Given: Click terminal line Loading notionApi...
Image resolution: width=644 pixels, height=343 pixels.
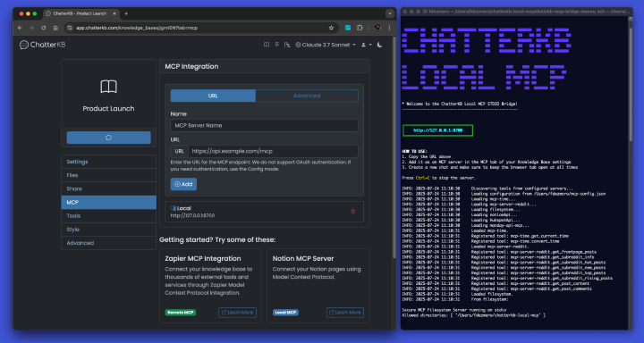Looking at the screenshot, I should pyautogui.click(x=494, y=214).
